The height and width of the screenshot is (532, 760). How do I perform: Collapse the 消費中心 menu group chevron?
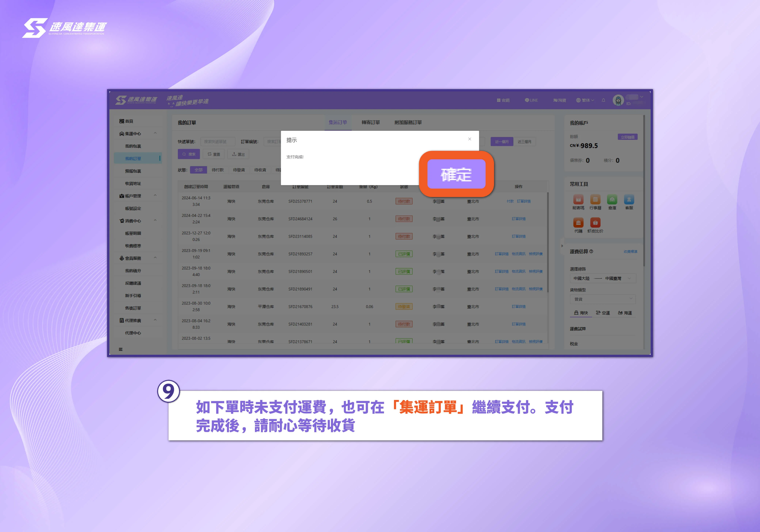click(155, 220)
